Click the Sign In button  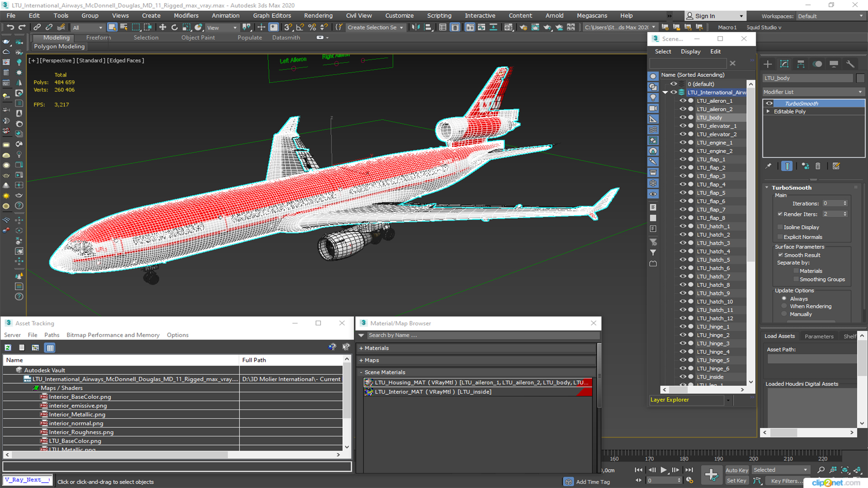[715, 16]
